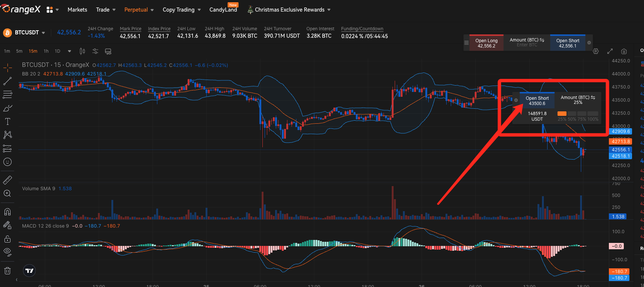Switch to the 5m timeframe

tap(19, 51)
